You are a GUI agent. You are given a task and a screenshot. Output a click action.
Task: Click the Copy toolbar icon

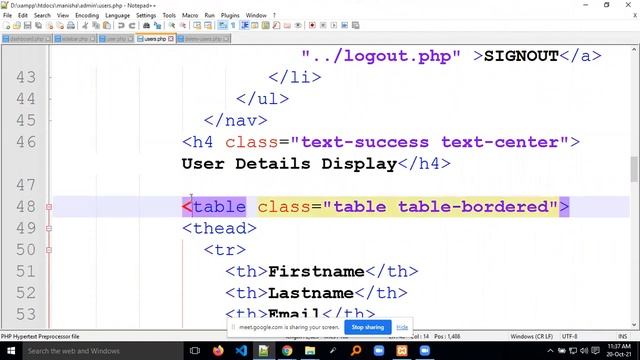coord(96,25)
